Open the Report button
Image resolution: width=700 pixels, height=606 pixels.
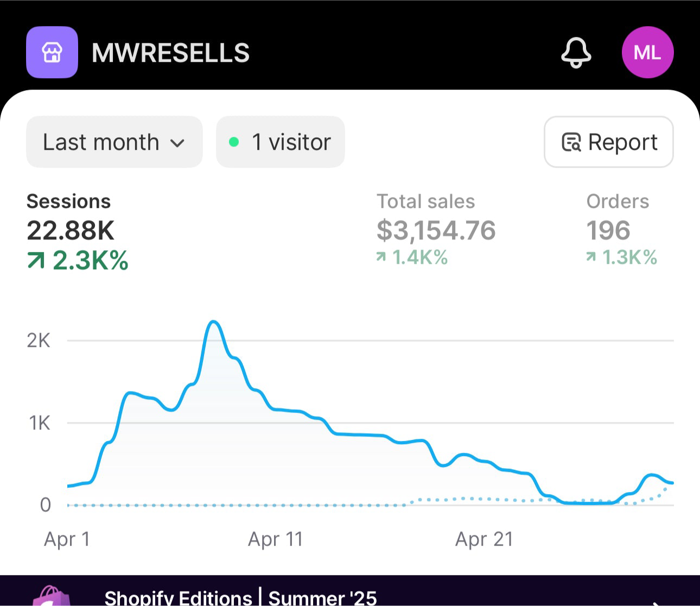(608, 142)
